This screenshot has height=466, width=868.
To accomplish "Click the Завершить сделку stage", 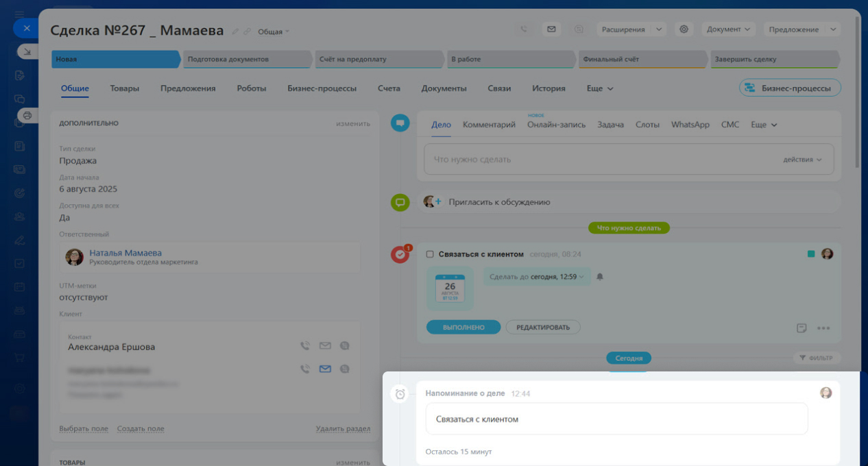I will (x=774, y=59).
